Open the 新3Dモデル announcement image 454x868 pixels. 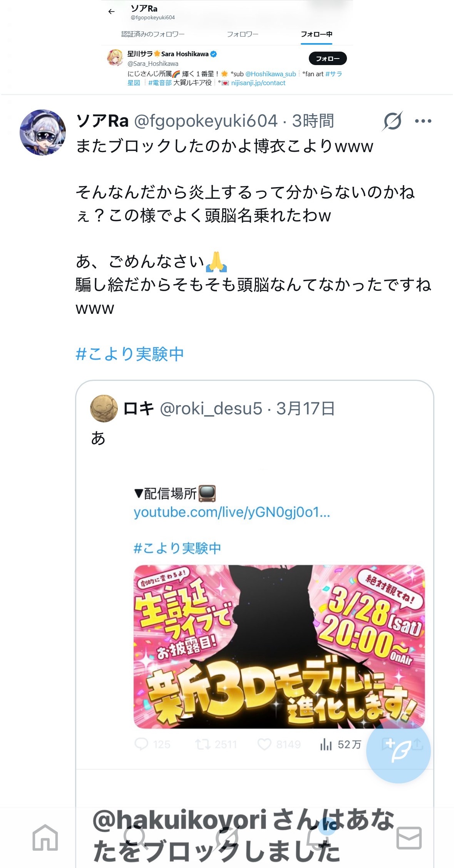point(279,647)
